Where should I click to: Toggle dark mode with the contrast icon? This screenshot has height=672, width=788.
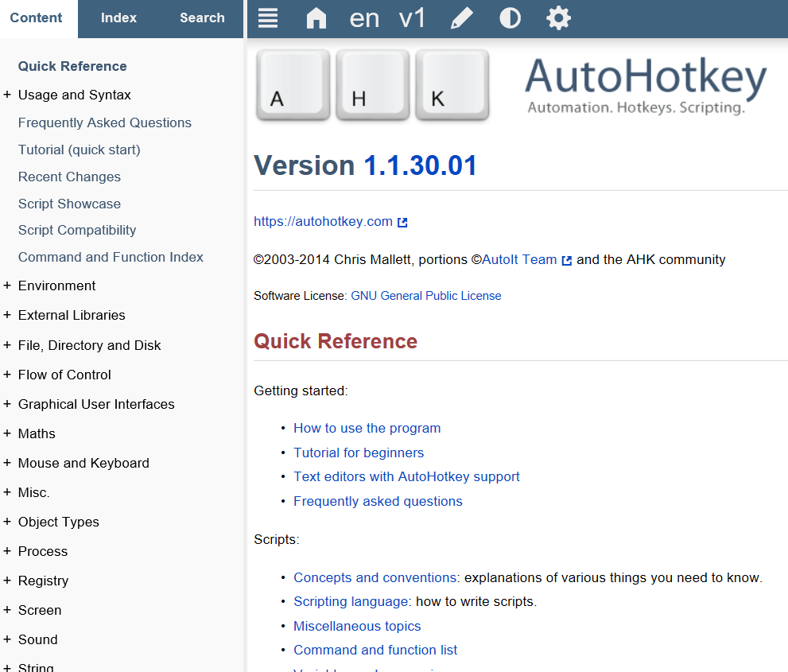coord(510,18)
